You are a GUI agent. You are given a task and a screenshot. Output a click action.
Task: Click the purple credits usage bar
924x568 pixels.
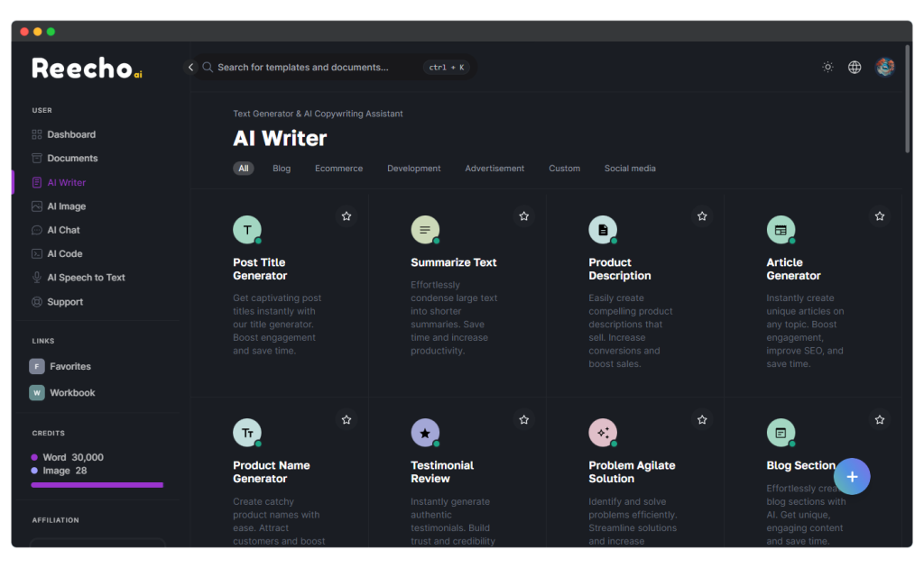tap(97, 485)
